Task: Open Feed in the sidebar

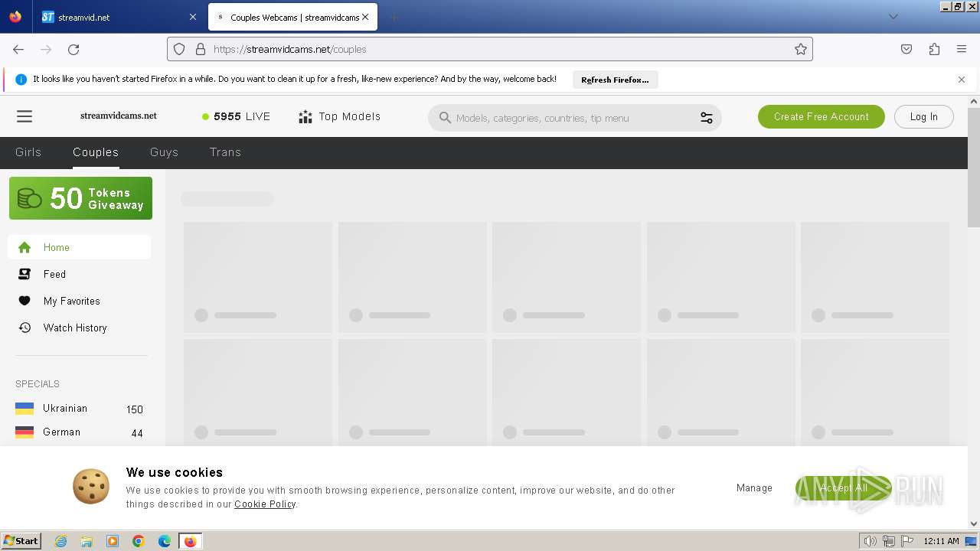Action: point(80,274)
